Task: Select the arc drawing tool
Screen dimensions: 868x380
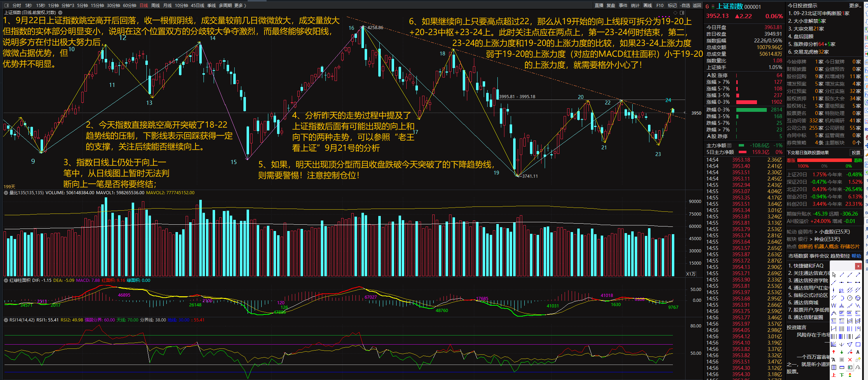Action: pyautogui.click(x=842, y=298)
